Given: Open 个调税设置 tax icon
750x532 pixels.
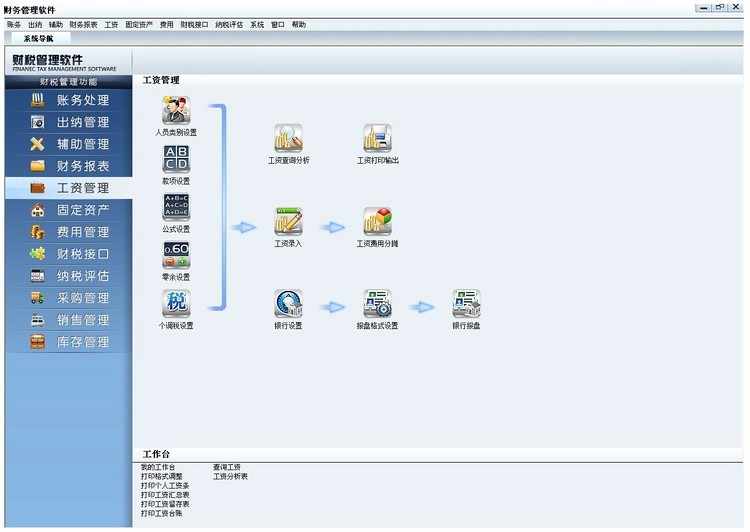Looking at the screenshot, I should click(x=176, y=303).
